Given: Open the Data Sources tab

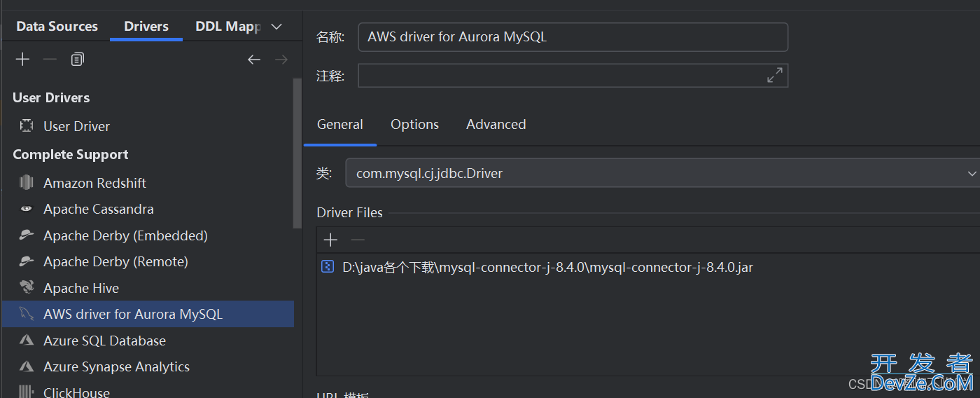Looking at the screenshot, I should click(57, 27).
